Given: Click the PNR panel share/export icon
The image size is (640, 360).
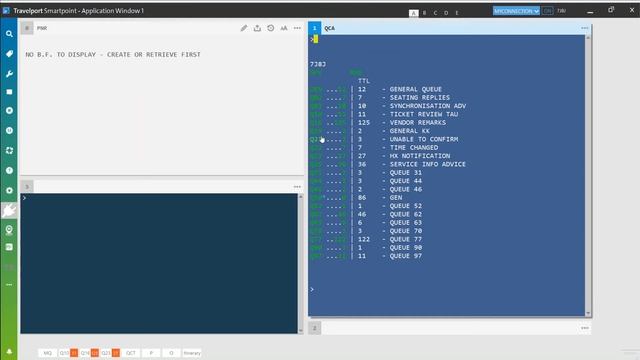Looking at the screenshot, I should click(x=257, y=28).
